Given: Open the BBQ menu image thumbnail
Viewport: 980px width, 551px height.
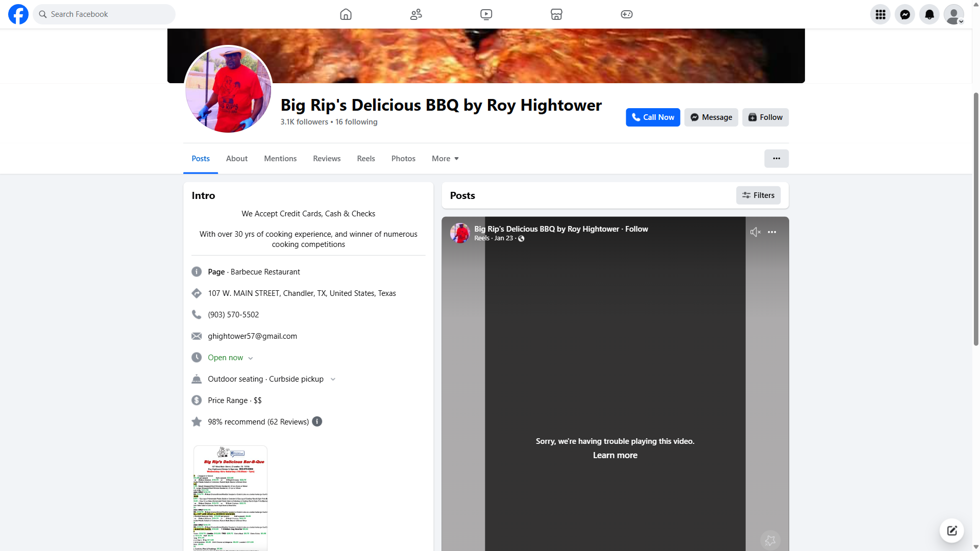Looking at the screenshot, I should (x=230, y=497).
